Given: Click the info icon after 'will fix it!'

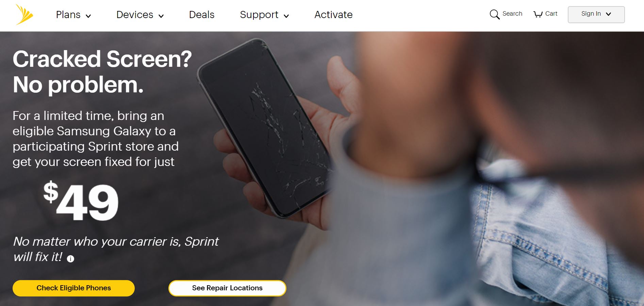Looking at the screenshot, I should [70, 259].
